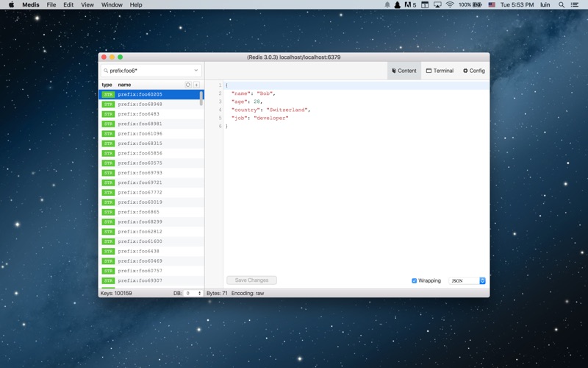Select key prefix:foo62812
This screenshot has height=368, width=588.
(x=151, y=232)
